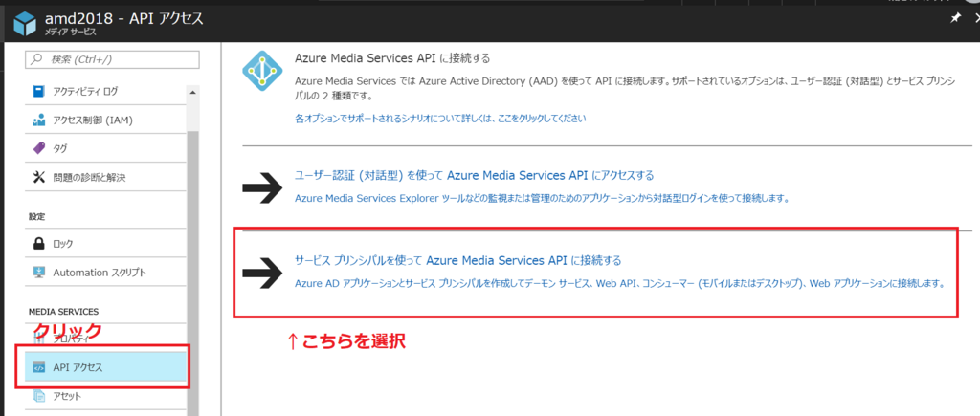Image resolution: width=980 pixels, height=416 pixels.
Task: Click the Media Services cube icon in header
Action: tap(25, 25)
